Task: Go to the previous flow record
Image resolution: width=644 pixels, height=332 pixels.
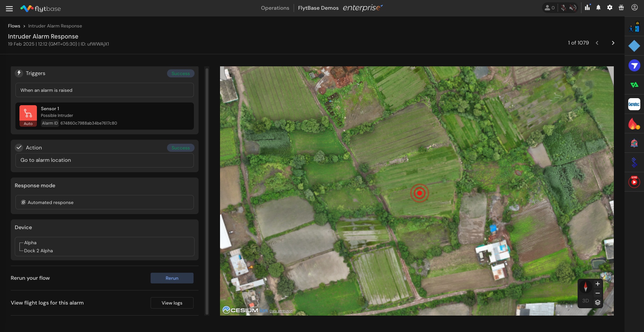Action: coord(597,43)
